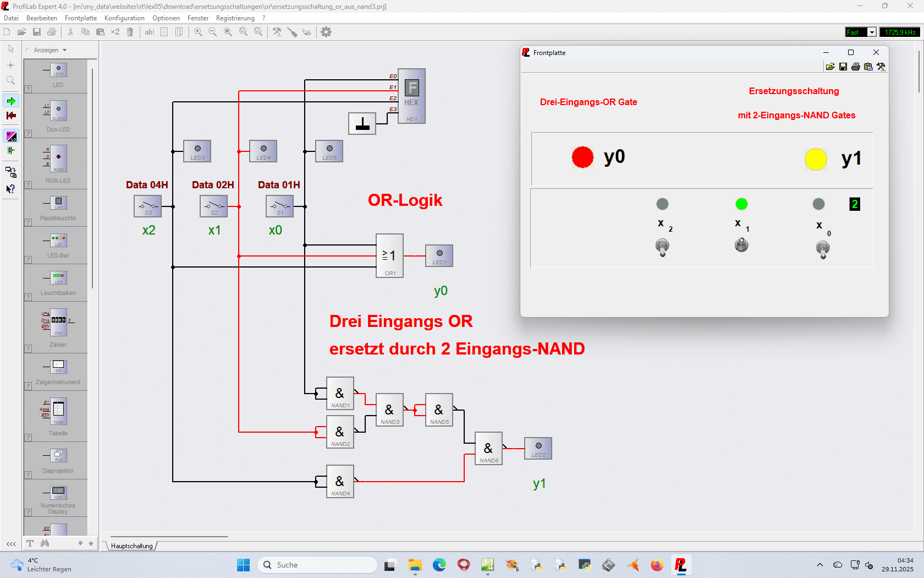Flip the x0 toggle switch on Frontplatte
924x578 pixels.
point(823,249)
